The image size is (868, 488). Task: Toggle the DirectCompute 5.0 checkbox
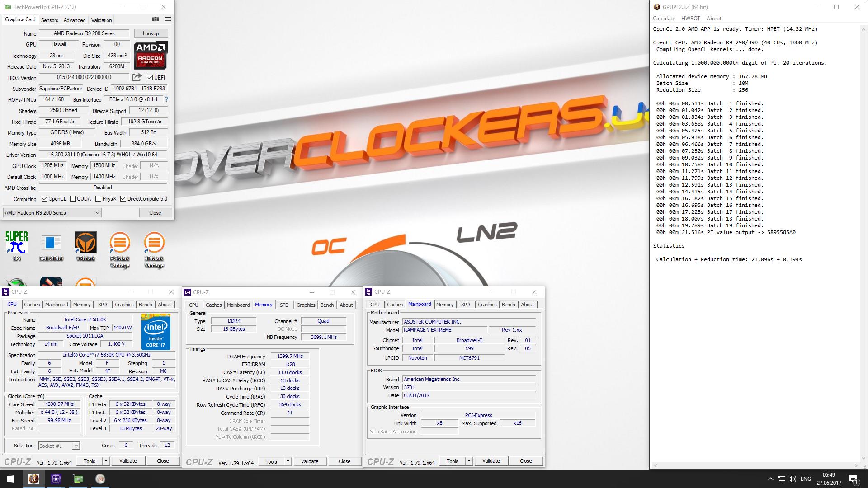(123, 199)
